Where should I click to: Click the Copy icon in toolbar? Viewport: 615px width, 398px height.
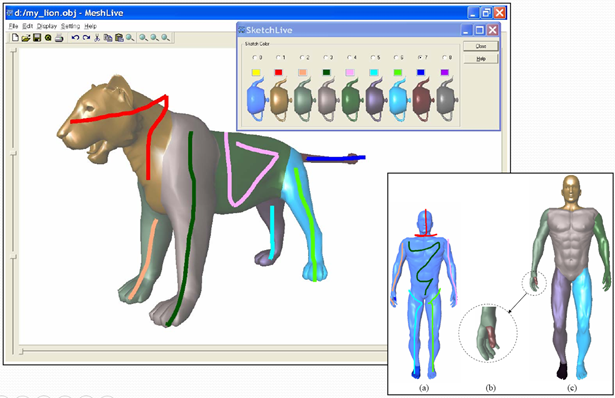coord(108,38)
